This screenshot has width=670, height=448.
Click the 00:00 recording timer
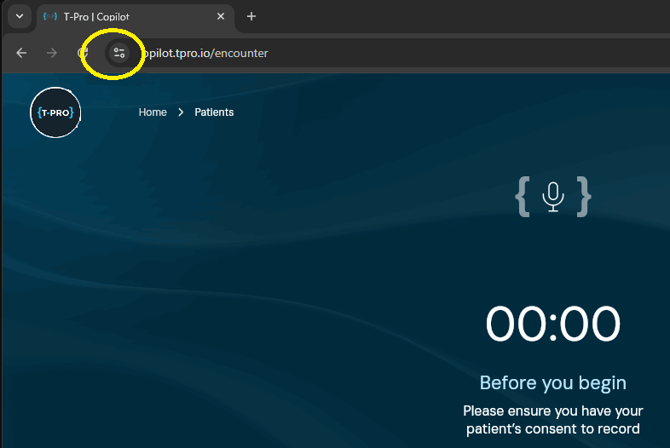pos(553,325)
